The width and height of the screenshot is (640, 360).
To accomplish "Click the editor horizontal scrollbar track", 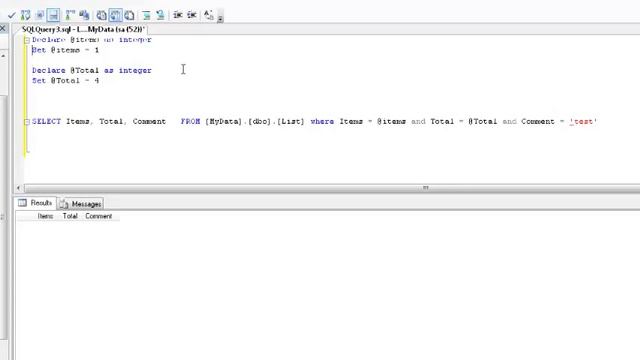I will 331,188.
